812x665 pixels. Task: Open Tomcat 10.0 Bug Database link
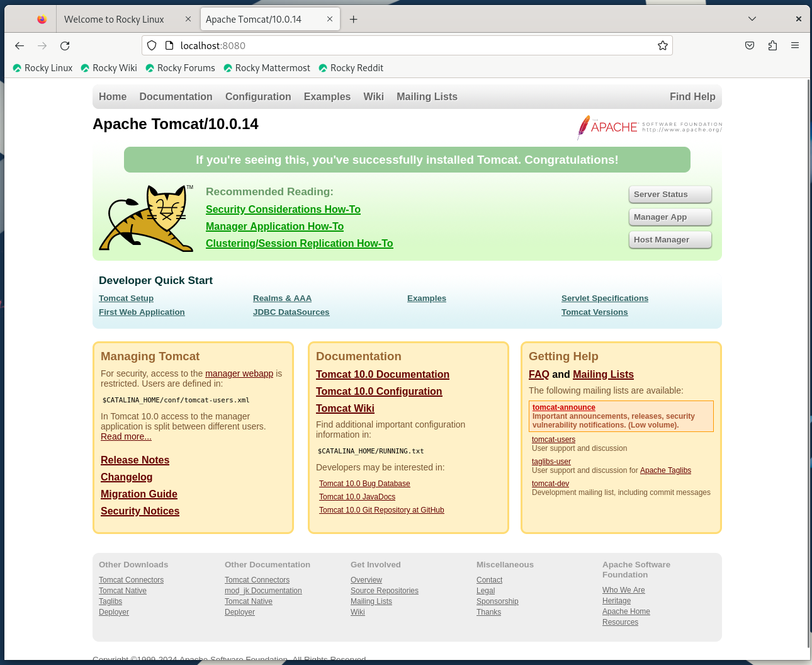364,484
